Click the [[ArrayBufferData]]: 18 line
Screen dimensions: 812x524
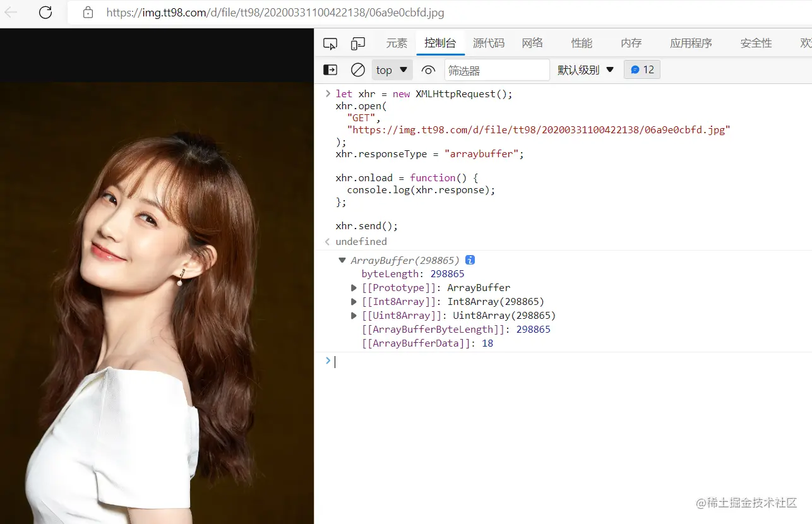coord(427,343)
